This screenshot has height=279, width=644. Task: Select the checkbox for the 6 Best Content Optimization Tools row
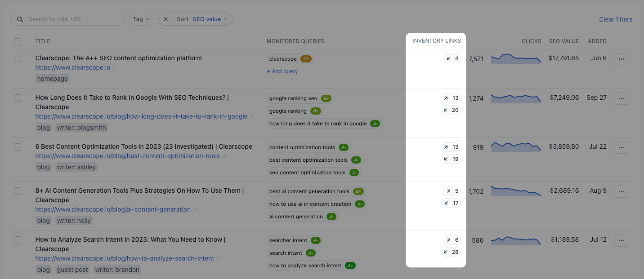coord(18,147)
